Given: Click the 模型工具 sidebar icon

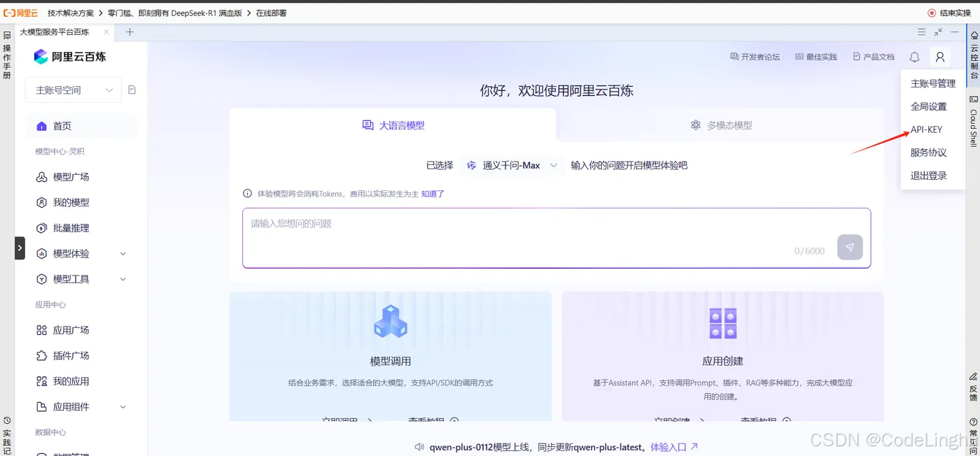Looking at the screenshot, I should point(41,279).
